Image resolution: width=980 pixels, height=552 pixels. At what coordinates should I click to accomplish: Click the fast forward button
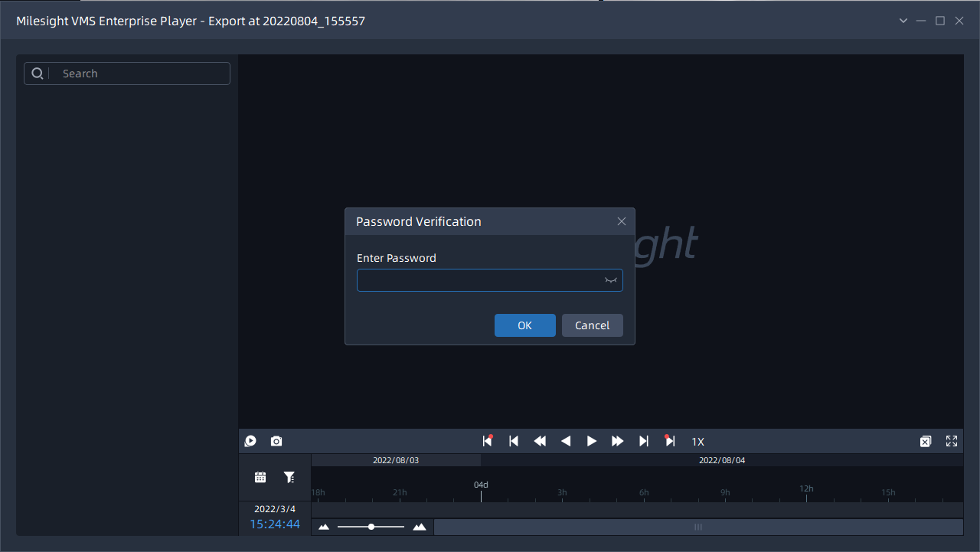tap(618, 441)
